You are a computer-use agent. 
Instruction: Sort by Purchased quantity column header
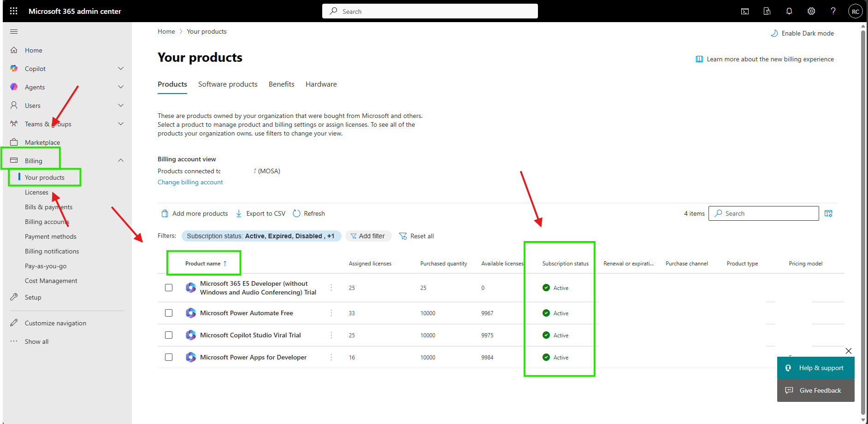pyautogui.click(x=443, y=264)
